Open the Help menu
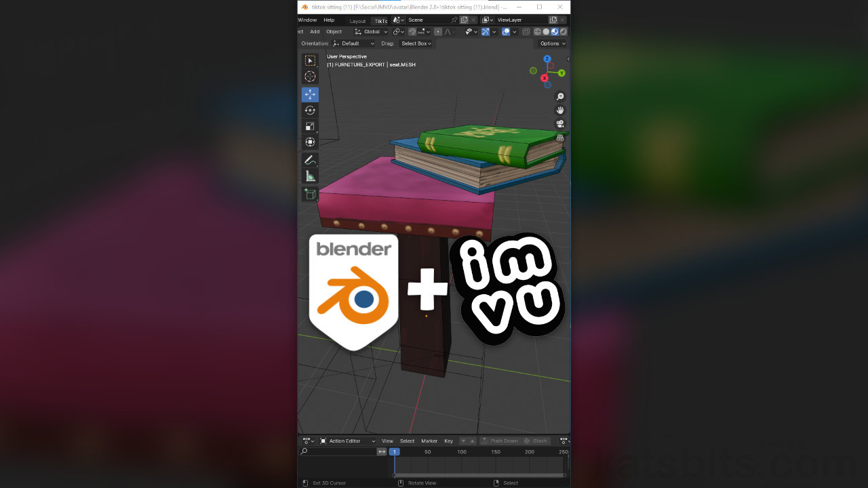 pos(329,20)
